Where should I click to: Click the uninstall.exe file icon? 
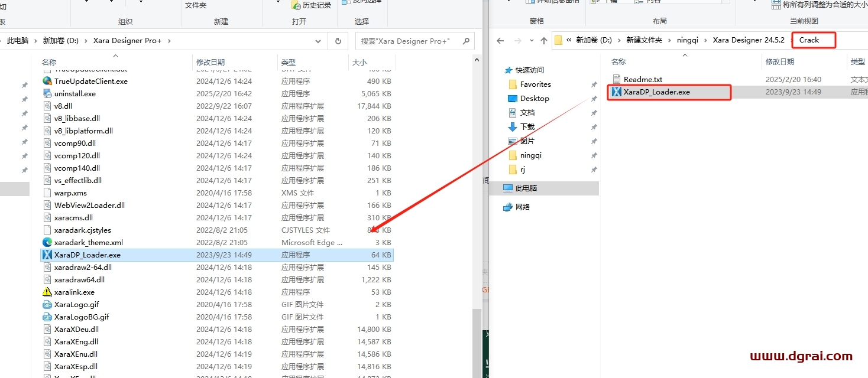pyautogui.click(x=47, y=93)
